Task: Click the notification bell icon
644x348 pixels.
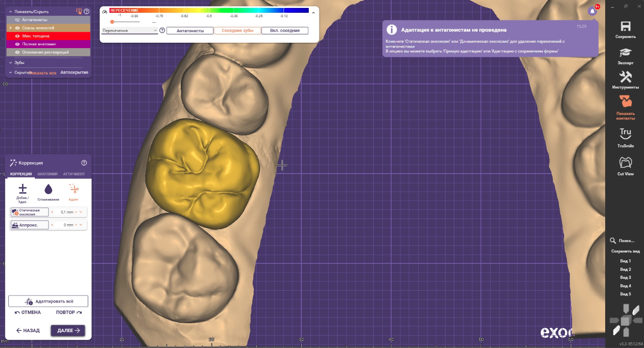Action: coord(593,11)
